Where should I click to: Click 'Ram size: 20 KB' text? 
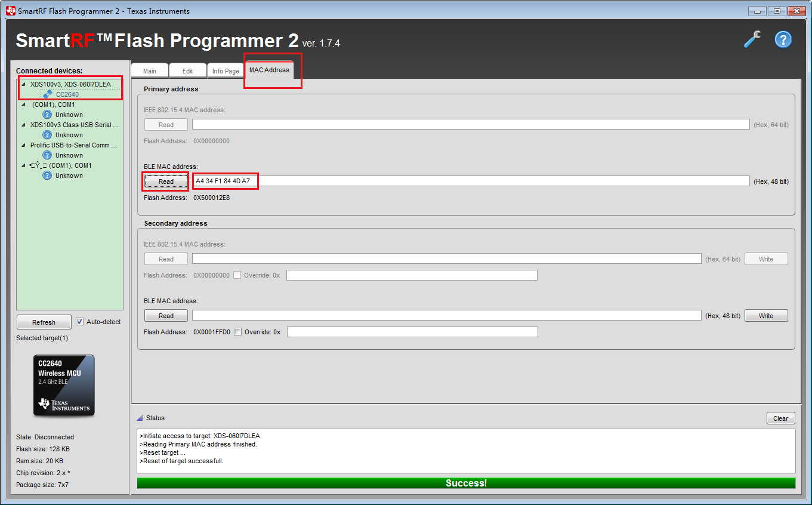click(39, 461)
